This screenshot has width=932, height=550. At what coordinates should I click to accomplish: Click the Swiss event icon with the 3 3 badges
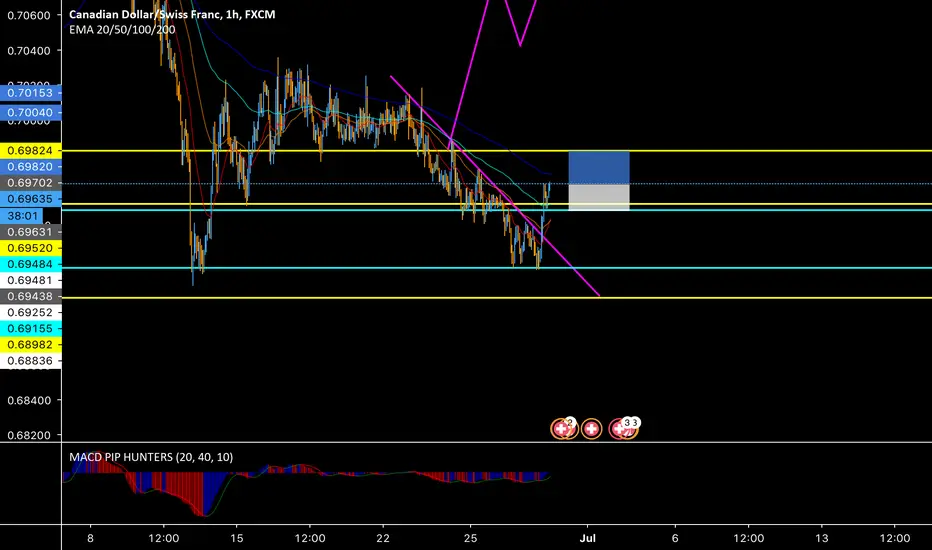(622, 428)
